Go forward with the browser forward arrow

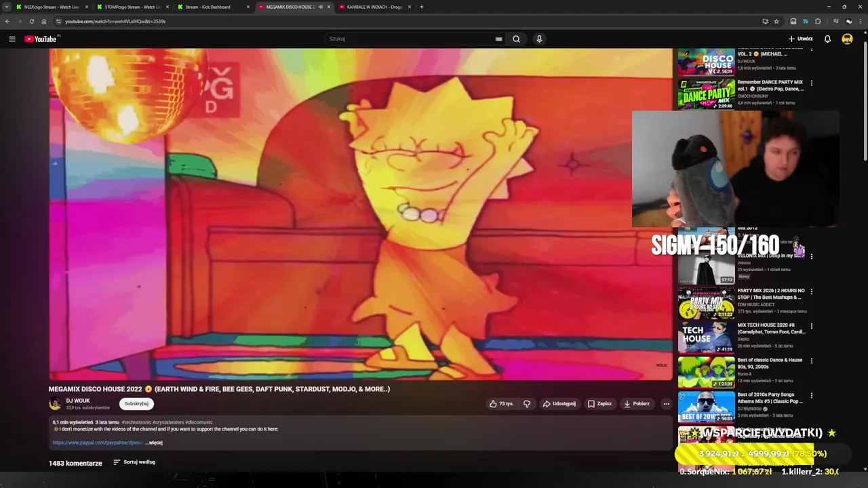pyautogui.click(x=19, y=21)
